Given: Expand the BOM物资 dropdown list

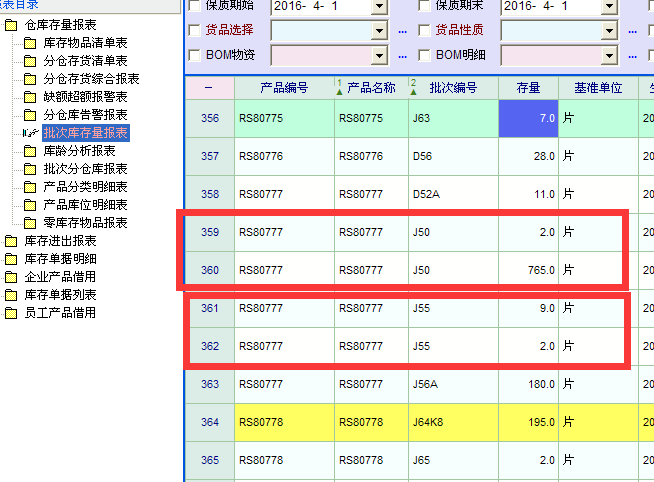Looking at the screenshot, I should coord(379,56).
